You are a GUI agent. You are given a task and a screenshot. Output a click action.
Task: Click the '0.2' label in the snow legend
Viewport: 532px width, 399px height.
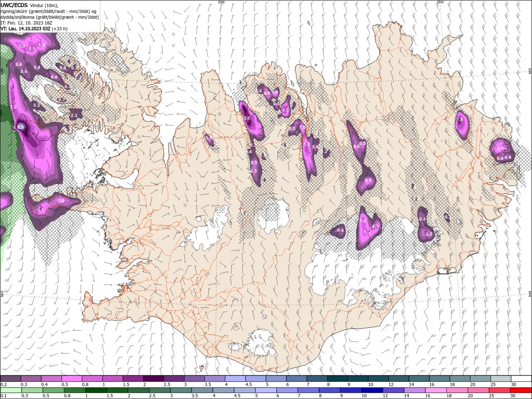pos(4,384)
